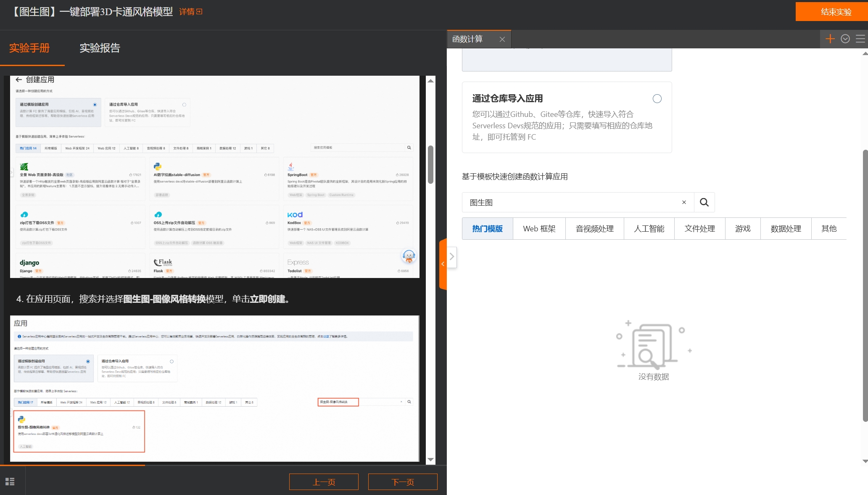Click the assistant robot icon in screenshot

point(409,256)
